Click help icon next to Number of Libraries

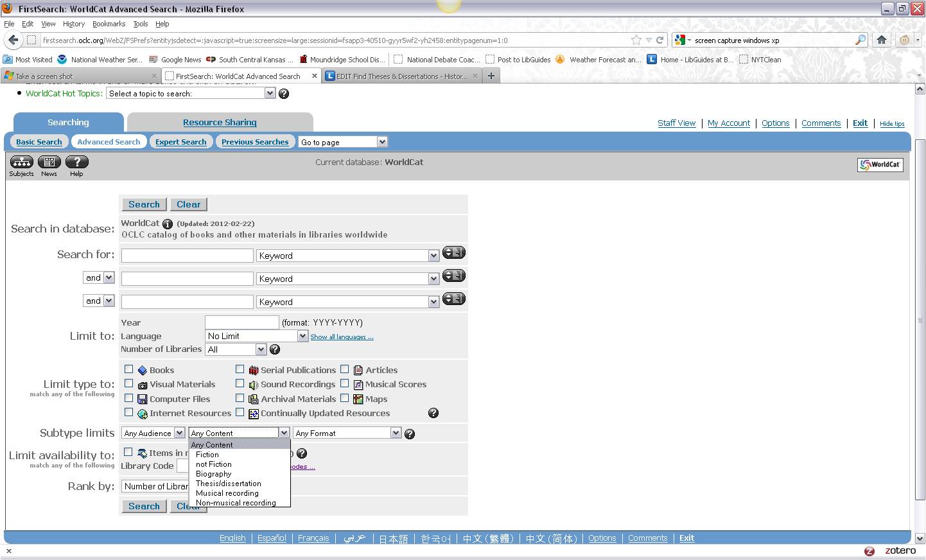coord(275,349)
